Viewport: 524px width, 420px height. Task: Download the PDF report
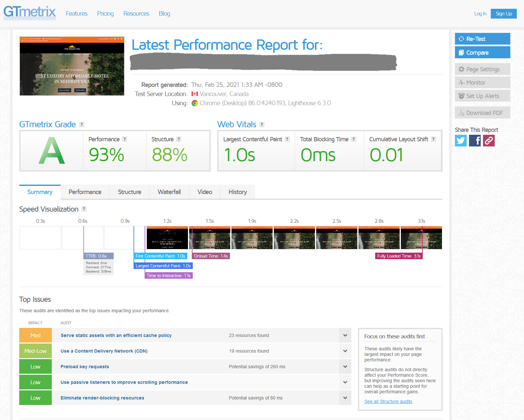(x=482, y=112)
